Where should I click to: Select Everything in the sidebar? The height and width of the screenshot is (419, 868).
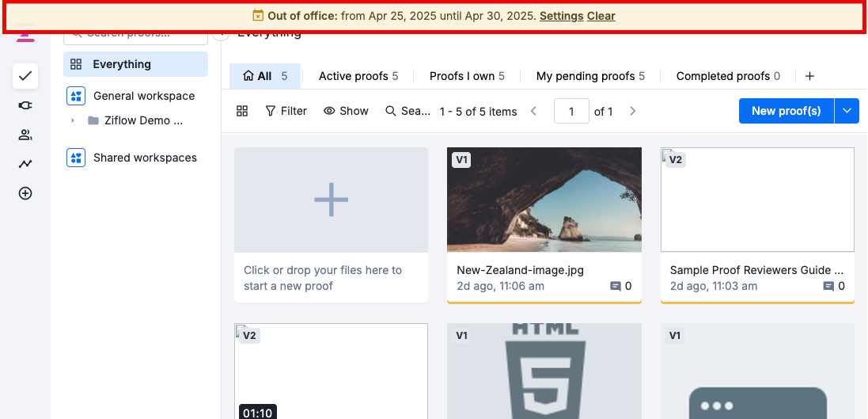coord(135,64)
